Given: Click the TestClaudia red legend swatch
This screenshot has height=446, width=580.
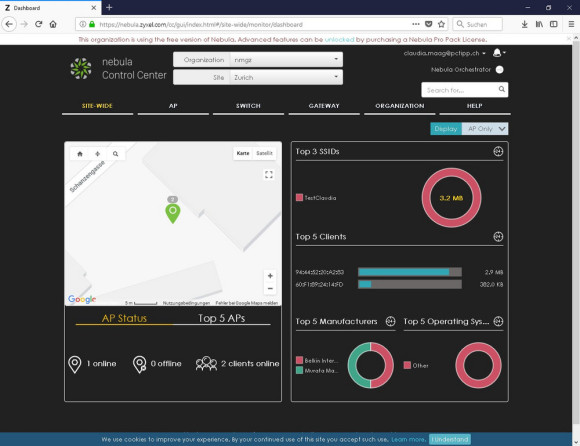Looking at the screenshot, I should pos(299,197).
